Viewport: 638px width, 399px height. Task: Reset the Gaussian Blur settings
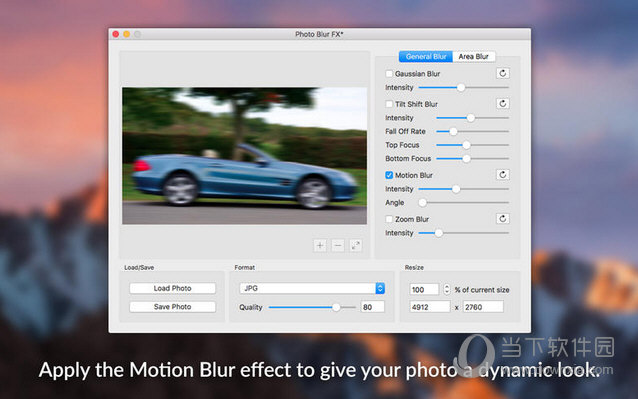coord(503,73)
